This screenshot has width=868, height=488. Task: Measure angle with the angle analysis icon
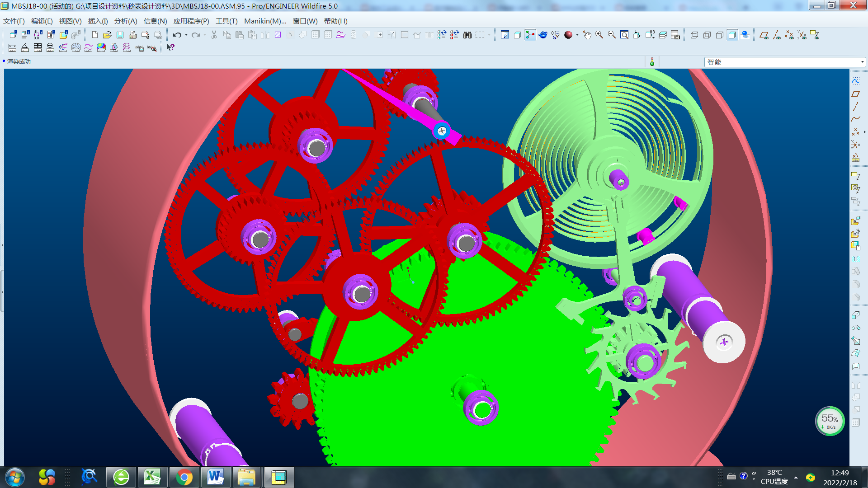[x=25, y=47]
